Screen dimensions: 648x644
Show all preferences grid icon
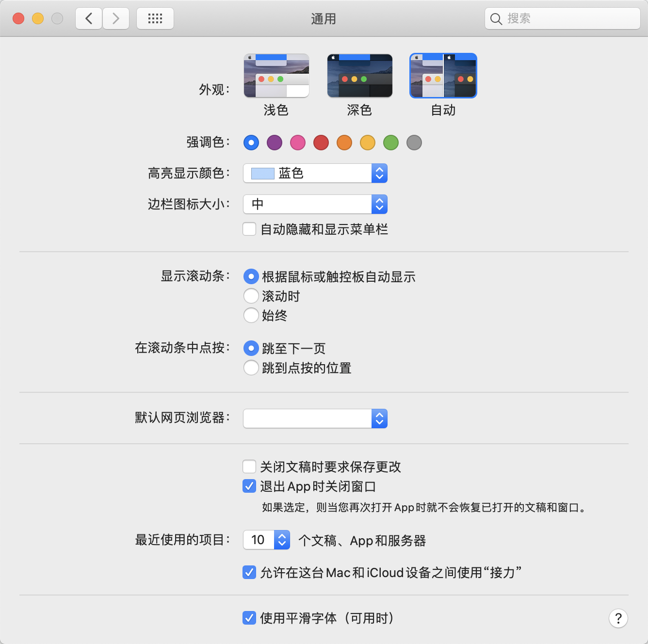(x=155, y=19)
